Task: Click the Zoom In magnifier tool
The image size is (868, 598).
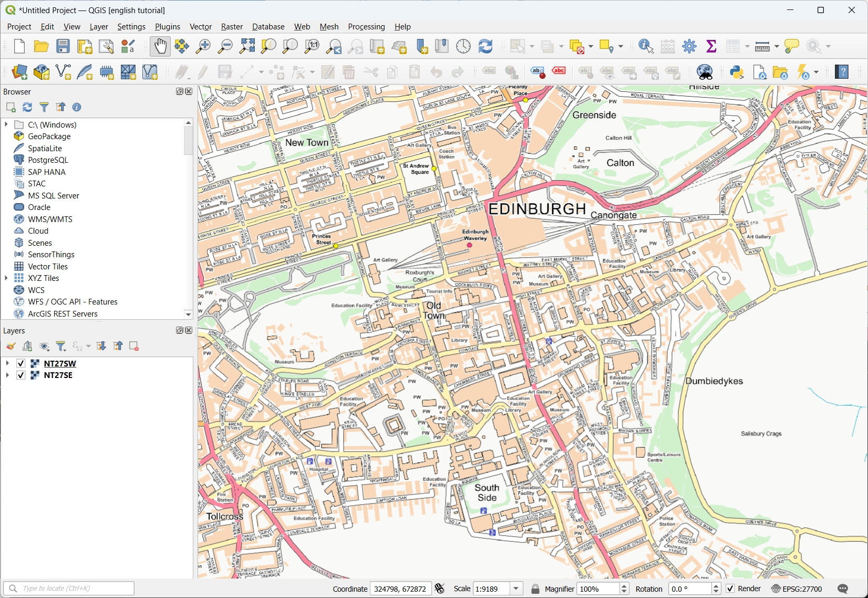Action: pos(203,46)
